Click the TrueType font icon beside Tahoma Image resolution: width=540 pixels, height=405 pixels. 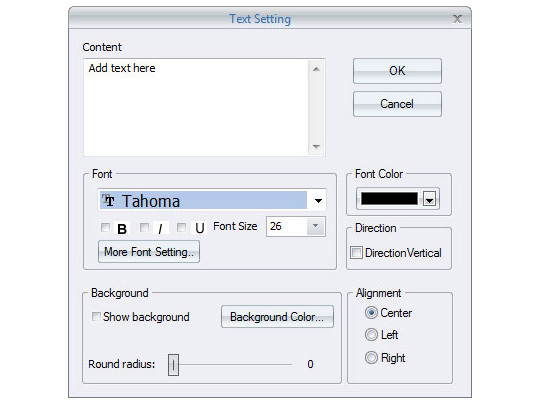[x=108, y=200]
